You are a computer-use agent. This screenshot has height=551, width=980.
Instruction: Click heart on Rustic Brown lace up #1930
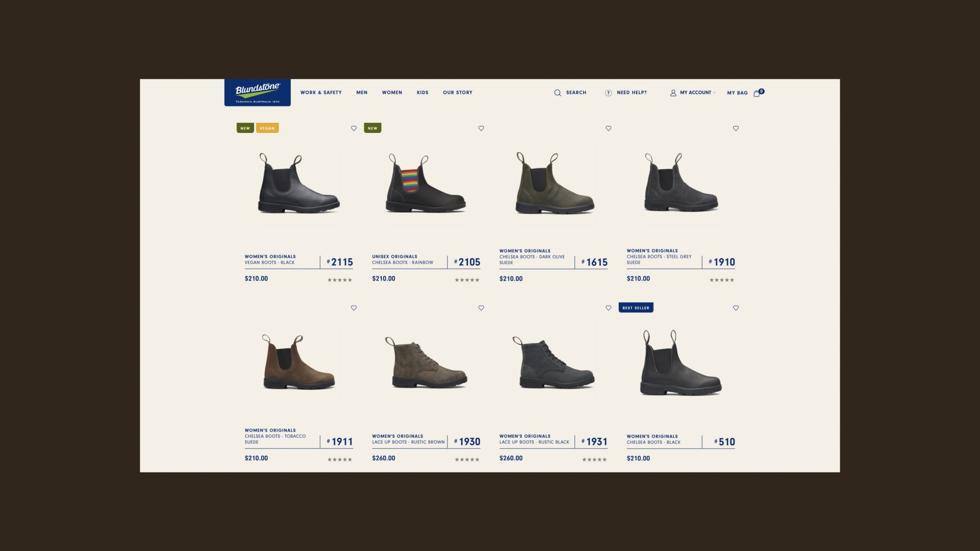[481, 308]
